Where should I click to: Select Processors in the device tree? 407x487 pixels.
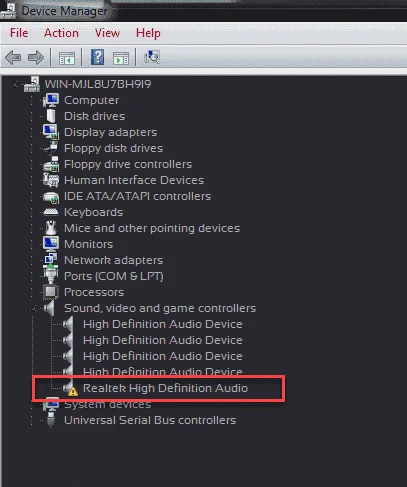pyautogui.click(x=94, y=292)
